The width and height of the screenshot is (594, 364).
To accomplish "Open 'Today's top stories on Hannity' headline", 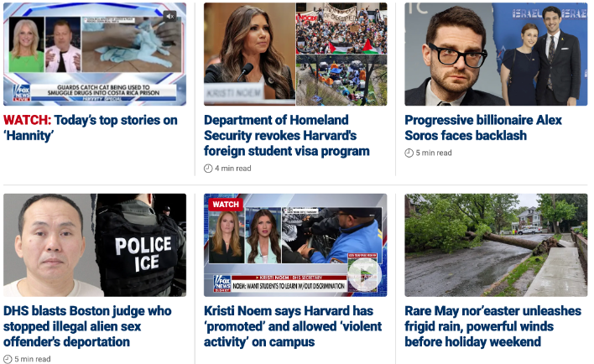I will coord(91,127).
